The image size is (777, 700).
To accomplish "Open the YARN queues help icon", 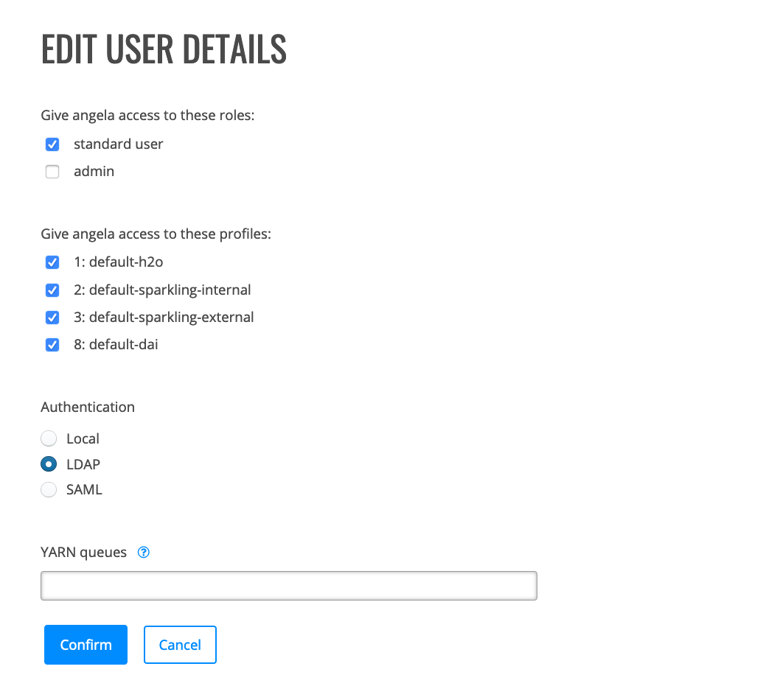I will pos(143,552).
